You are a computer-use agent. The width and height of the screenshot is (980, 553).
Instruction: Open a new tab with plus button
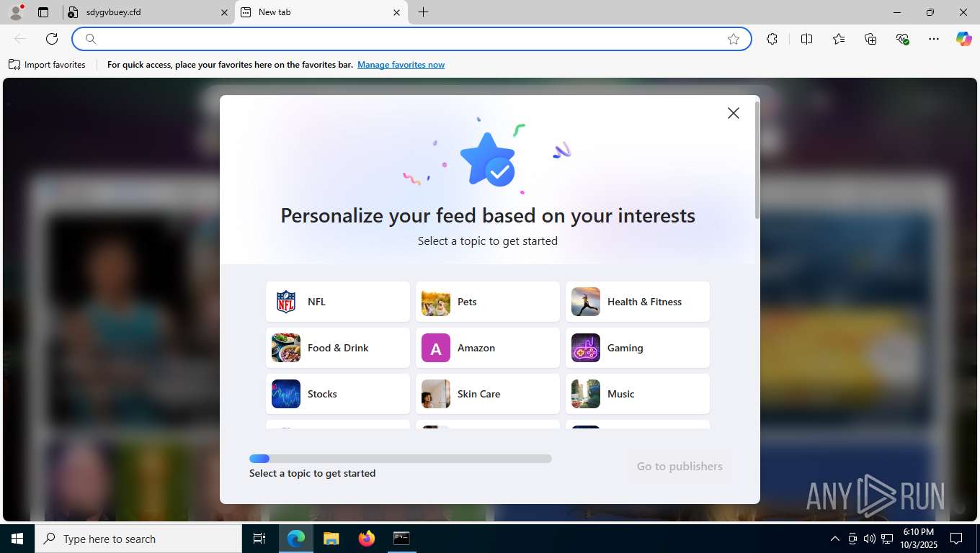pos(424,12)
